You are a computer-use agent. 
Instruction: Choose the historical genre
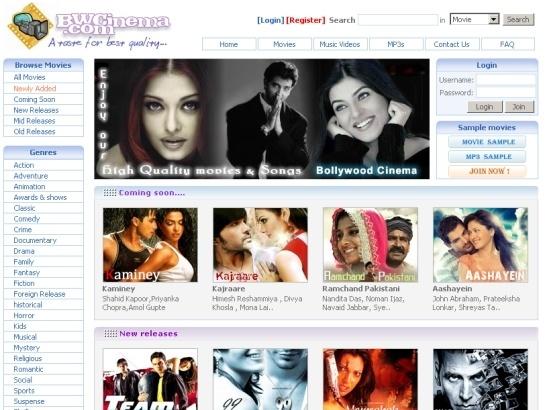(28, 305)
